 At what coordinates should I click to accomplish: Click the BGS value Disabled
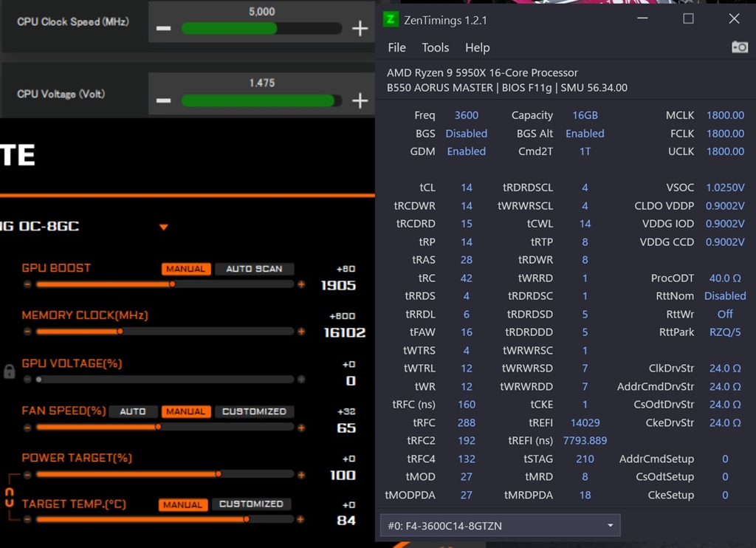[x=467, y=134]
